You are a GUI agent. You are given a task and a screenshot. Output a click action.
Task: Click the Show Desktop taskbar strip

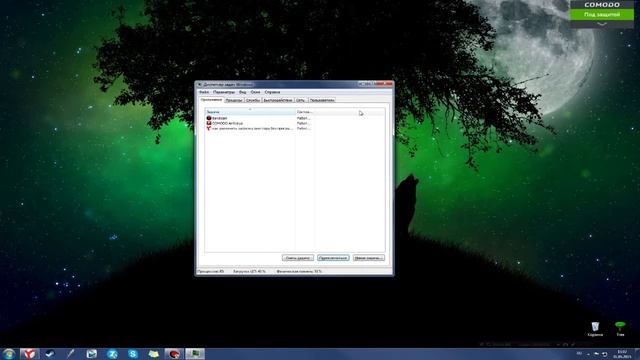[637, 354]
